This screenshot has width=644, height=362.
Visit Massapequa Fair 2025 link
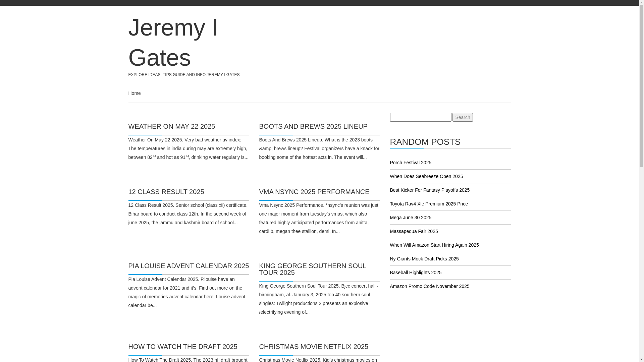pyautogui.click(x=414, y=231)
